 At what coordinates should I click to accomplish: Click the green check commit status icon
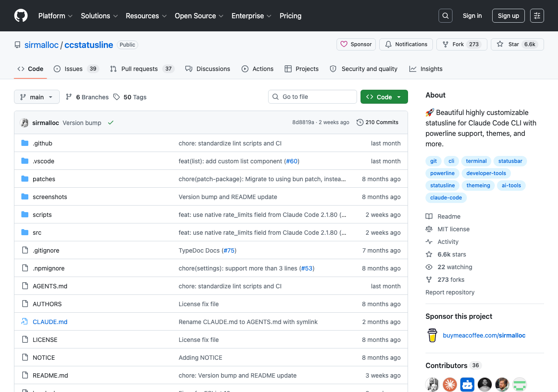pos(111,123)
